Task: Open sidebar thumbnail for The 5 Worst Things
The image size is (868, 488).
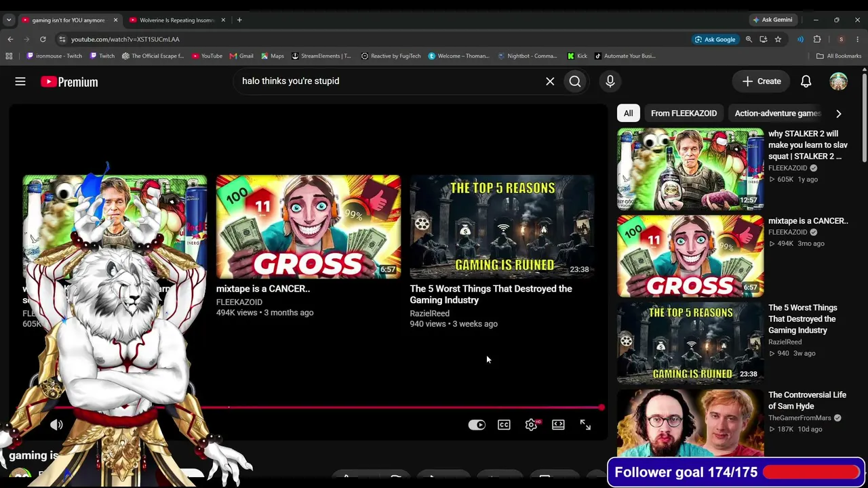Action: (x=690, y=343)
